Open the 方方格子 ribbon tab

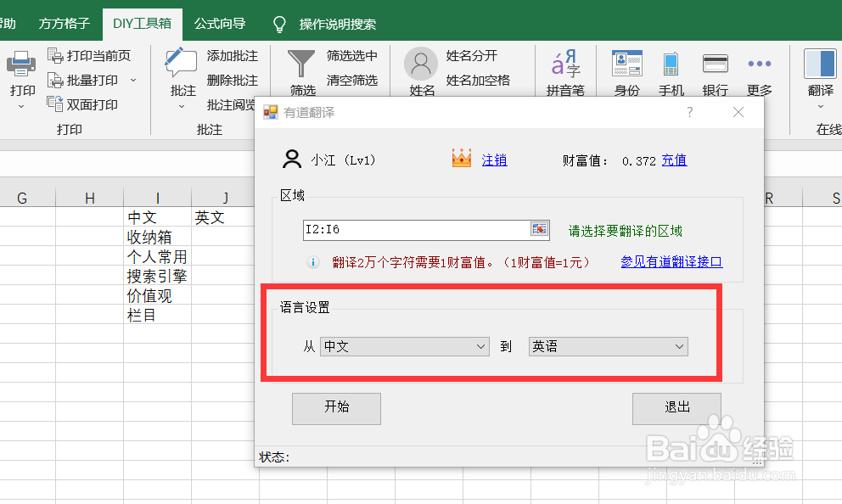(64, 24)
